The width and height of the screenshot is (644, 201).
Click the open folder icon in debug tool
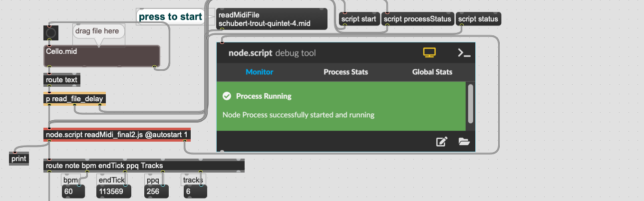pyautogui.click(x=464, y=142)
